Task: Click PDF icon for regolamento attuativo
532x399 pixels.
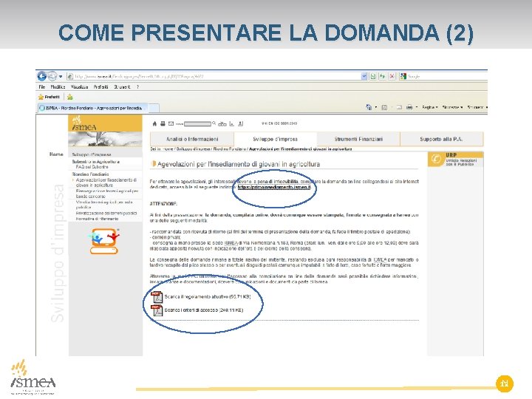Action: coord(157,297)
